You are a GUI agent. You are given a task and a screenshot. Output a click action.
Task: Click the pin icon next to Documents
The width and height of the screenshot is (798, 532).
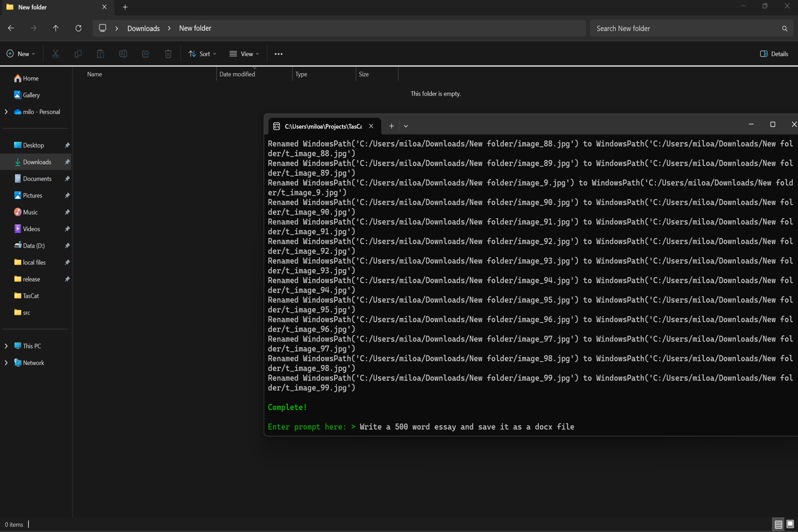(67, 179)
